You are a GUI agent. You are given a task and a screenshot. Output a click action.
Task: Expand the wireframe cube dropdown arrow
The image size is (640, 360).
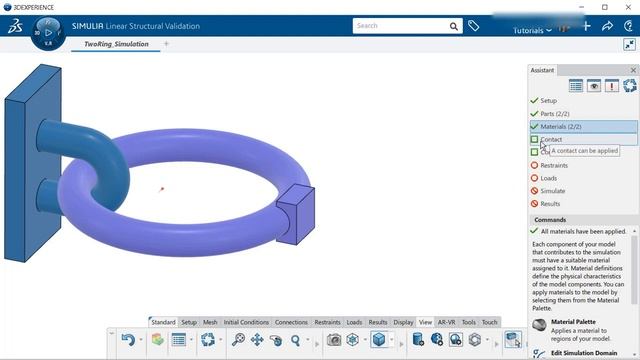click(x=365, y=340)
